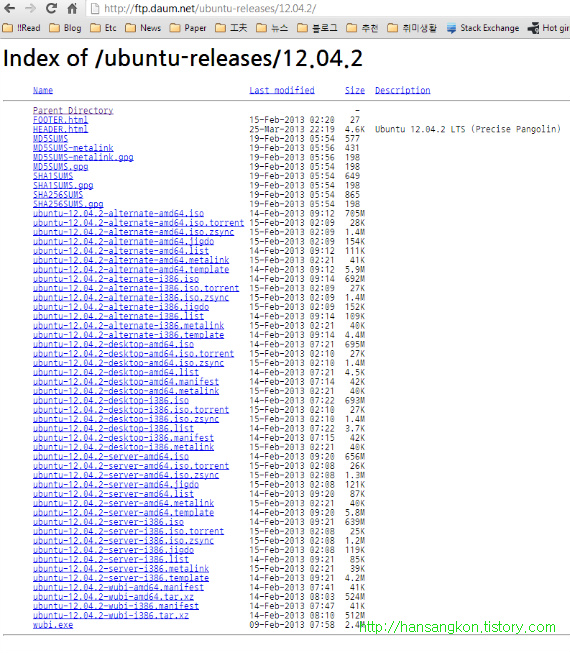
Task: Sort listing by Description column
Action: pos(403,90)
